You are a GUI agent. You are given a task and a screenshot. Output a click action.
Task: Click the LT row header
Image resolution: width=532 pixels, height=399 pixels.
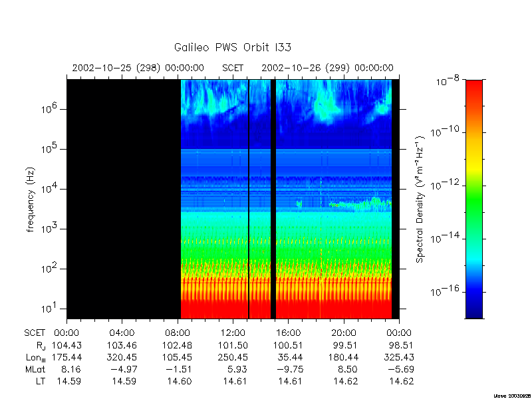point(41,381)
